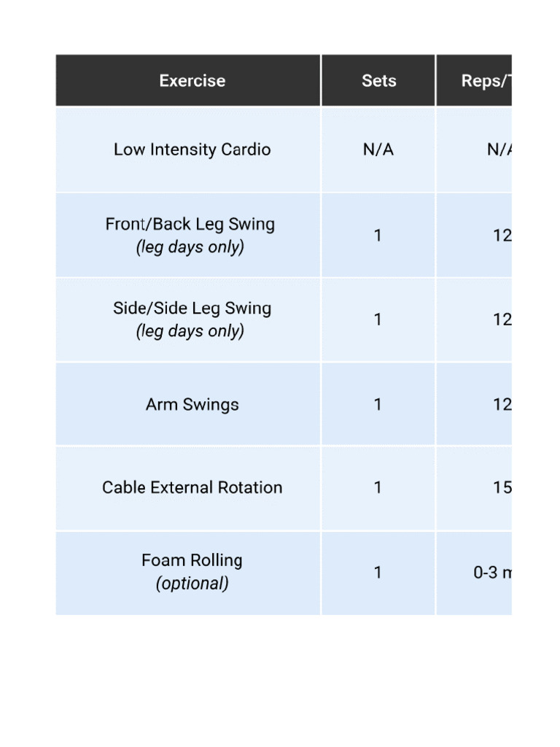Select the partially visible Reps column header

pyautogui.click(x=486, y=81)
